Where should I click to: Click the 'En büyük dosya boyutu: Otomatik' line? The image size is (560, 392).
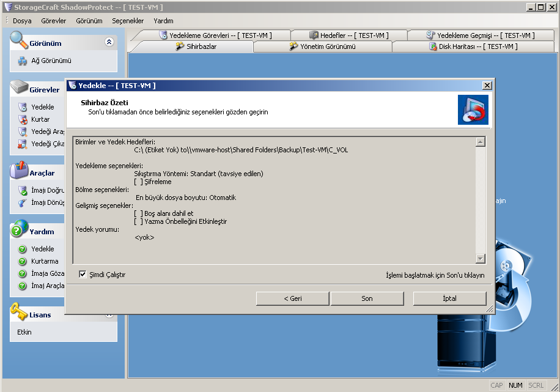pos(186,198)
